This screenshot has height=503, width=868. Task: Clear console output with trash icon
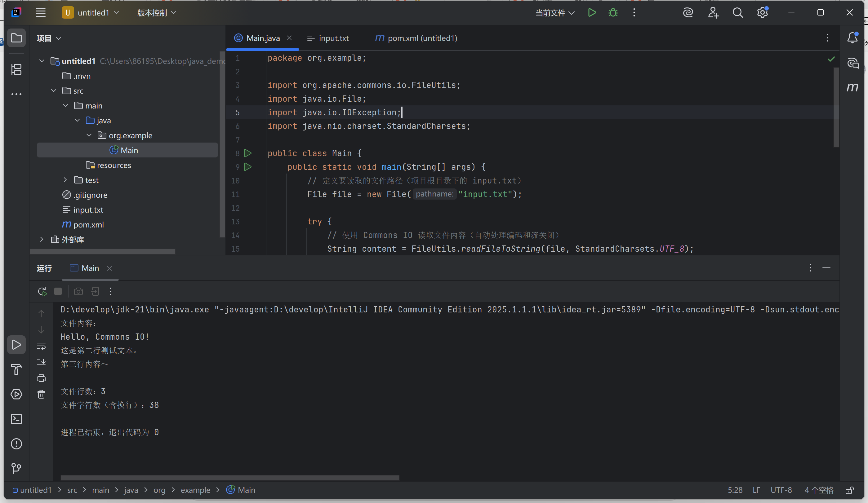tap(41, 394)
